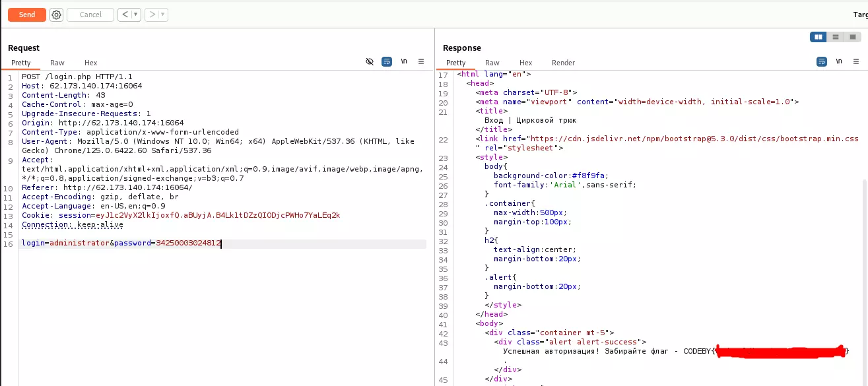Toggle hide non-printable characters eye icon in Request
This screenshot has width=868, height=386.
coord(370,61)
